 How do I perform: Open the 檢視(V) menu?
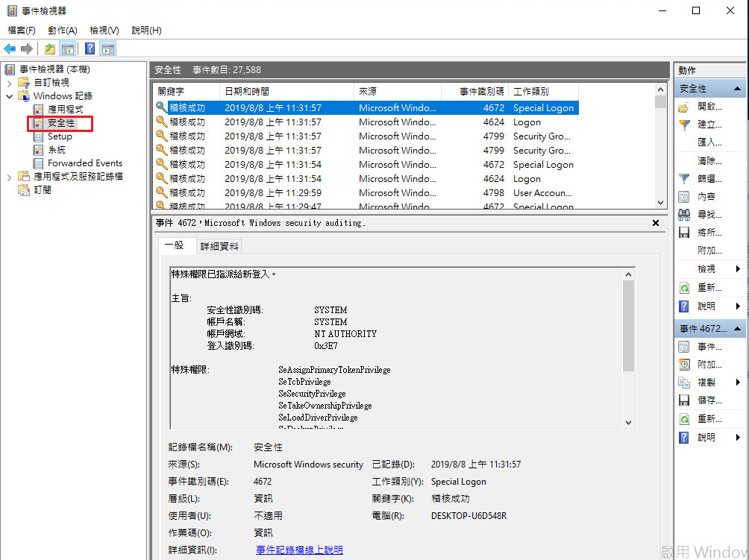(x=104, y=31)
